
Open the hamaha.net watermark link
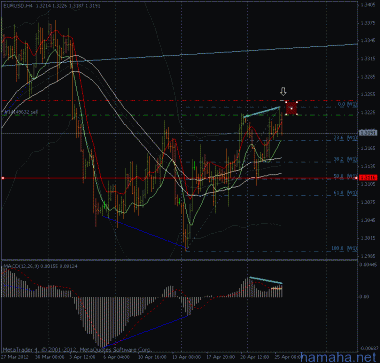click(x=340, y=357)
